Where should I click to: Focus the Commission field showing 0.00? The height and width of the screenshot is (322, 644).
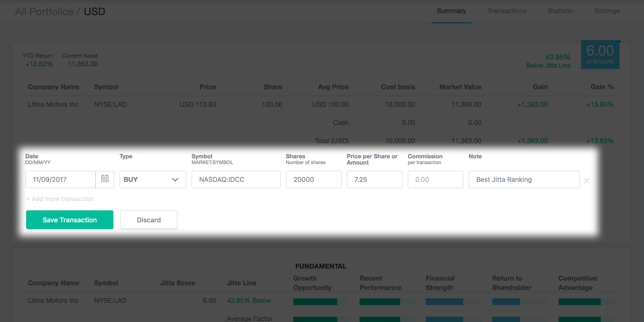click(436, 180)
